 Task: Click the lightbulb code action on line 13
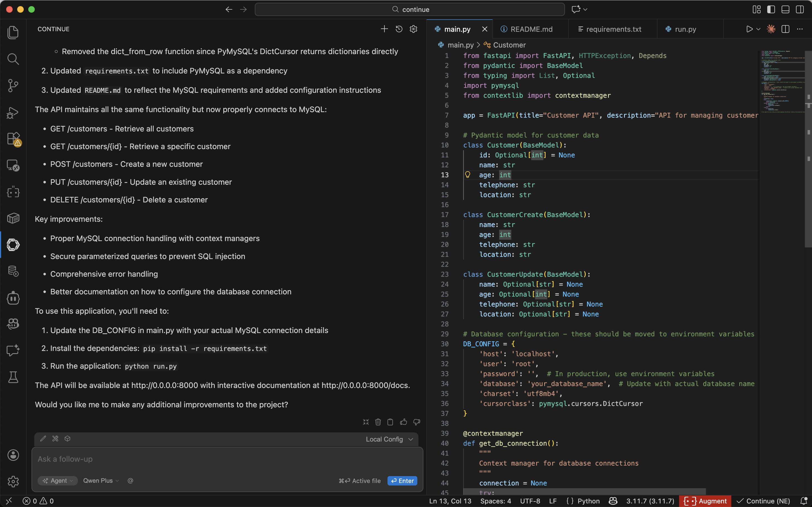pos(467,175)
